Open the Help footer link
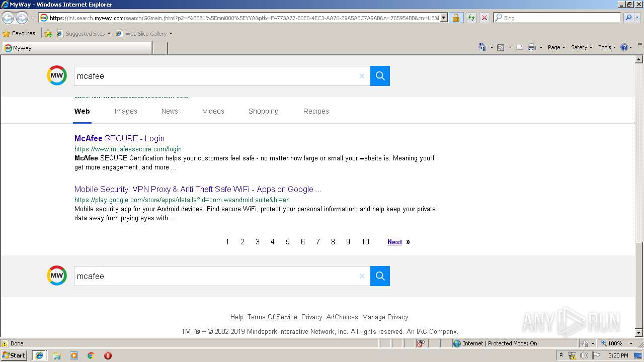The width and height of the screenshot is (644, 362). (237, 317)
